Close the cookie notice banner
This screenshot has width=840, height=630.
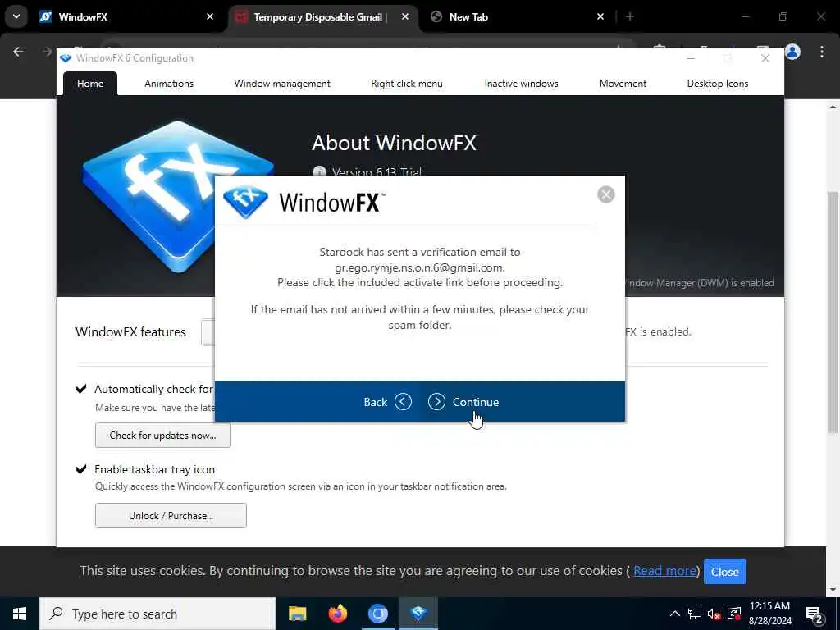[x=725, y=572]
